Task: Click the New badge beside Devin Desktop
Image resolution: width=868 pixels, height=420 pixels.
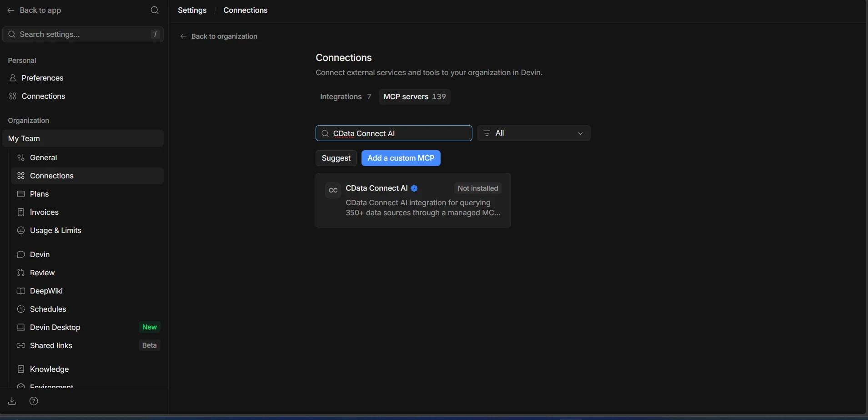Action: [150, 327]
